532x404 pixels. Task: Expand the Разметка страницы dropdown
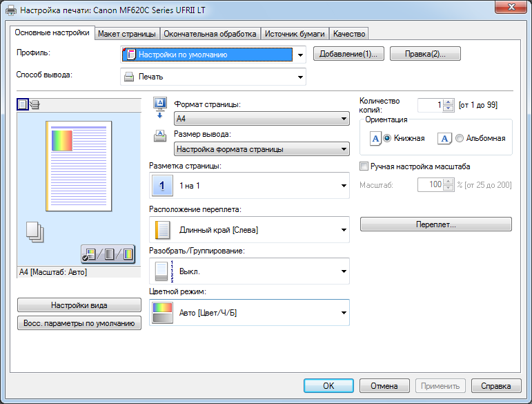tap(249, 185)
